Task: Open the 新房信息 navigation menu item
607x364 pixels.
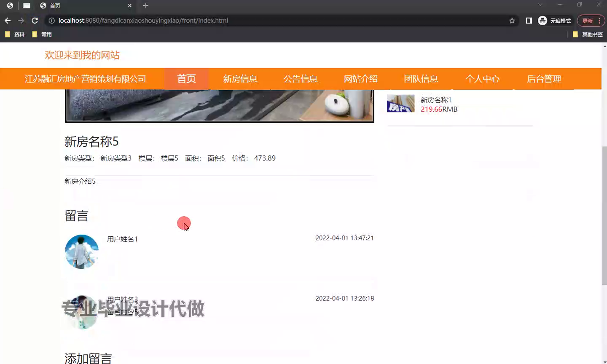Action: tap(240, 79)
